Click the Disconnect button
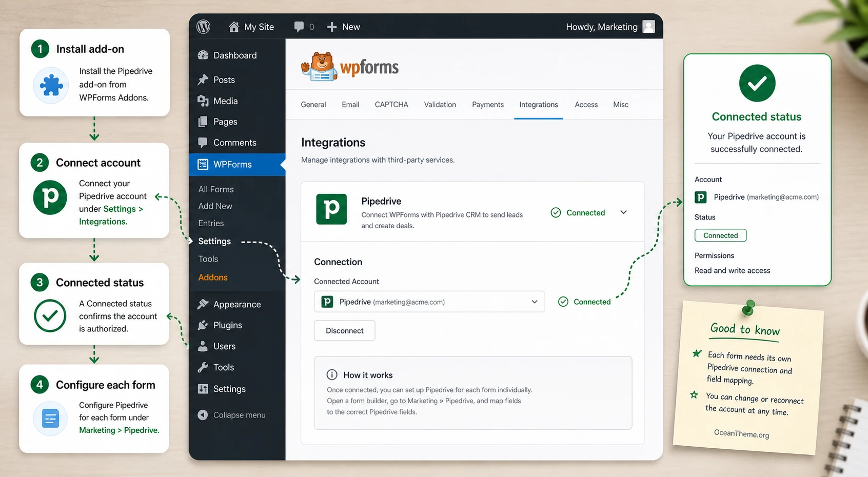The height and width of the screenshot is (477, 868). 345,331
